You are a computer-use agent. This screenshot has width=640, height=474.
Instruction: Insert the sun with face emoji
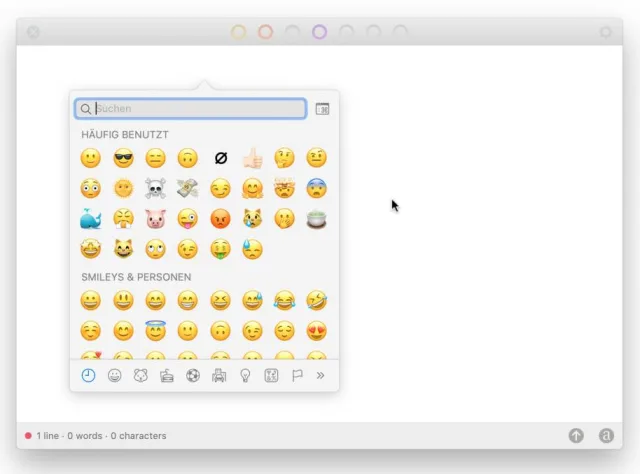coord(123,189)
